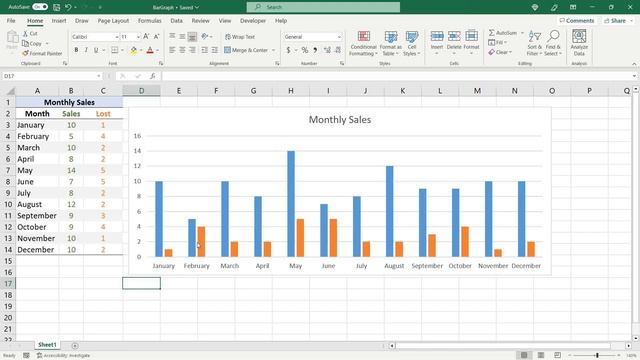
Task: Click the Search box in title bar
Action: point(323,7)
